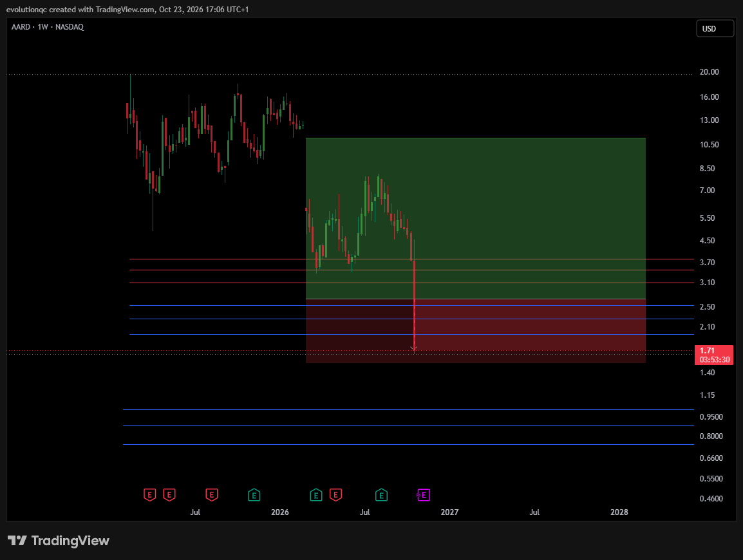
Task: Click the 3.10 price axis label
Action: click(707, 283)
